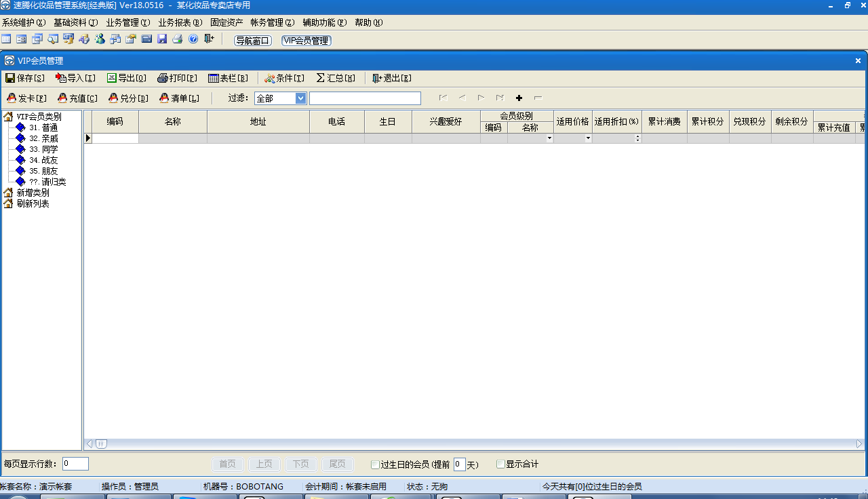Select the VIP会员类别 root tree node
The width and height of the screenshot is (868, 499).
39,117
